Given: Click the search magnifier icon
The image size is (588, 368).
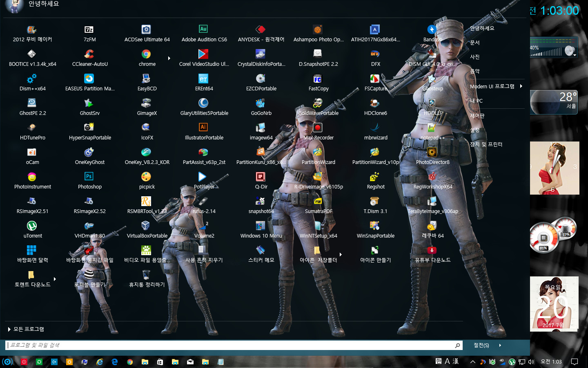Looking at the screenshot, I should pyautogui.click(x=457, y=346).
